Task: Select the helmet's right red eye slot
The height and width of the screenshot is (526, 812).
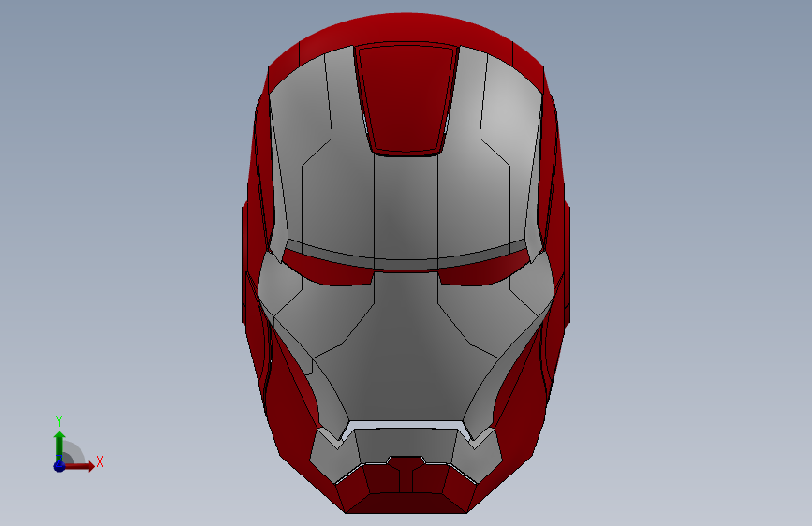Action: (484, 269)
